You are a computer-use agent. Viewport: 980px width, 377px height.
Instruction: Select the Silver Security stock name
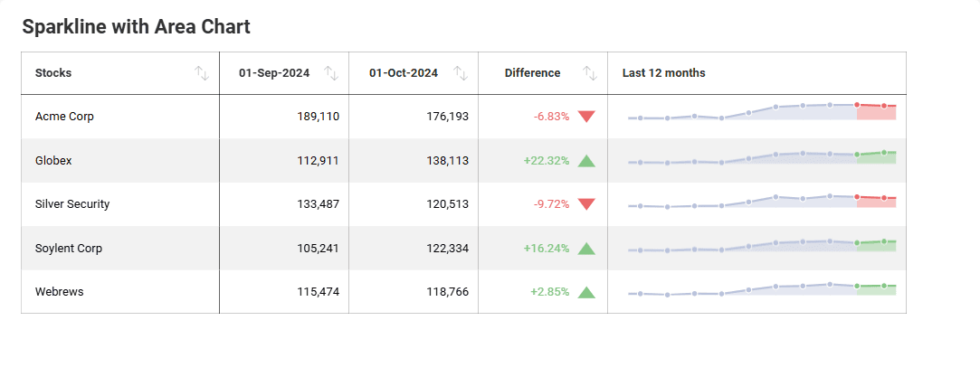point(72,204)
